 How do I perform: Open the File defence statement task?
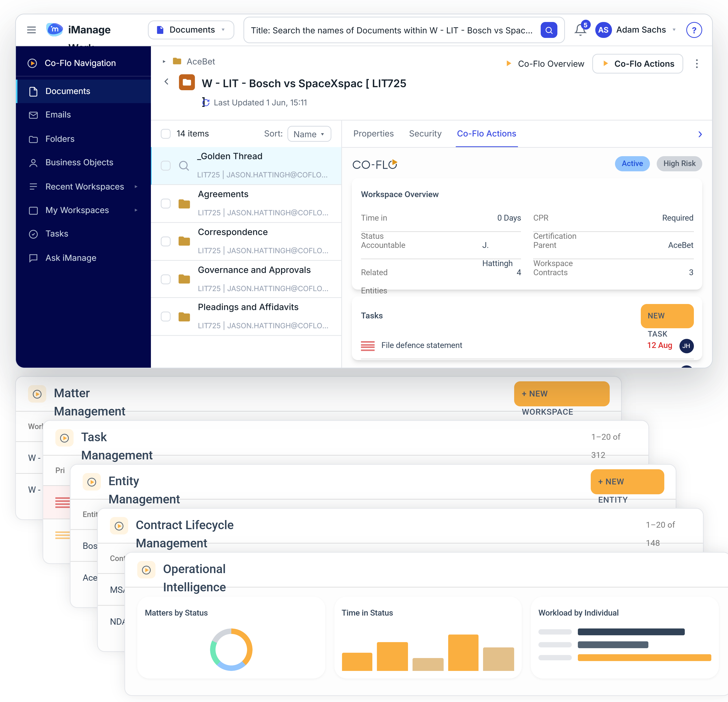[x=422, y=345]
